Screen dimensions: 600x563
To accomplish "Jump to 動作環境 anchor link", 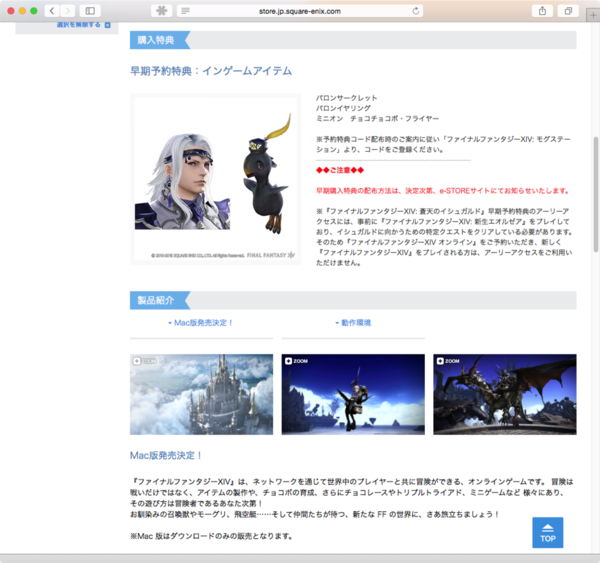I will pos(353,323).
